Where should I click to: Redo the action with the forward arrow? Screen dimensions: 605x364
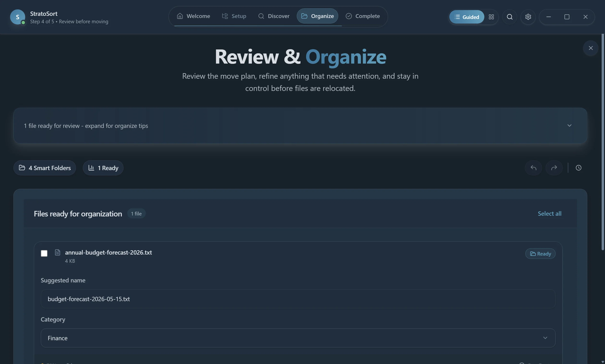[554, 168]
